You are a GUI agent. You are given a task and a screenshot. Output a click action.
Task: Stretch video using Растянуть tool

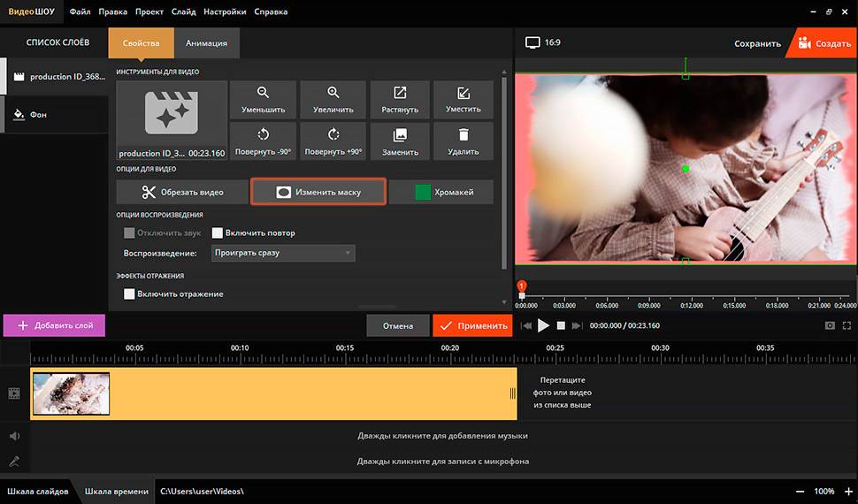pos(400,100)
